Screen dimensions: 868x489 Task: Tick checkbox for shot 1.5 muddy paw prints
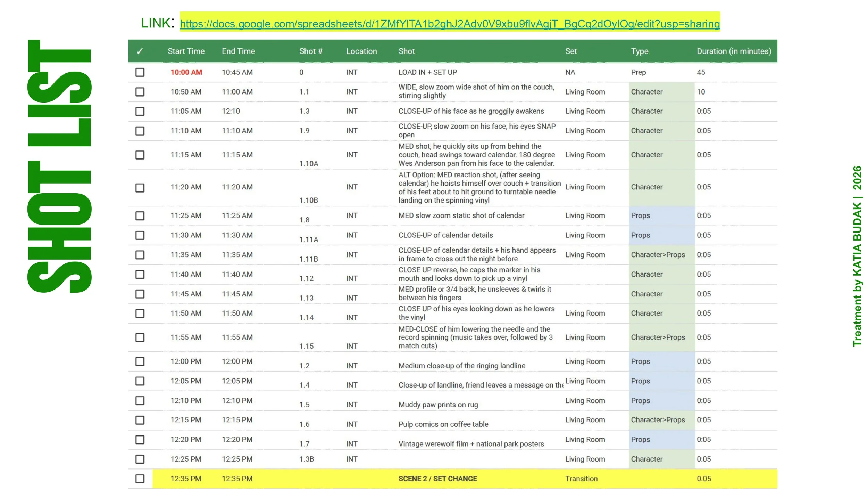[140, 400]
